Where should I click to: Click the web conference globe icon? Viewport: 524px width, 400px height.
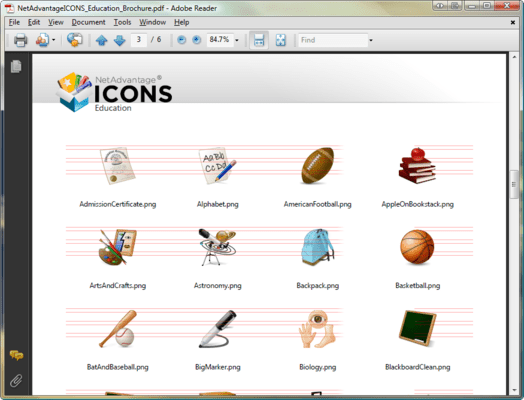click(75, 40)
